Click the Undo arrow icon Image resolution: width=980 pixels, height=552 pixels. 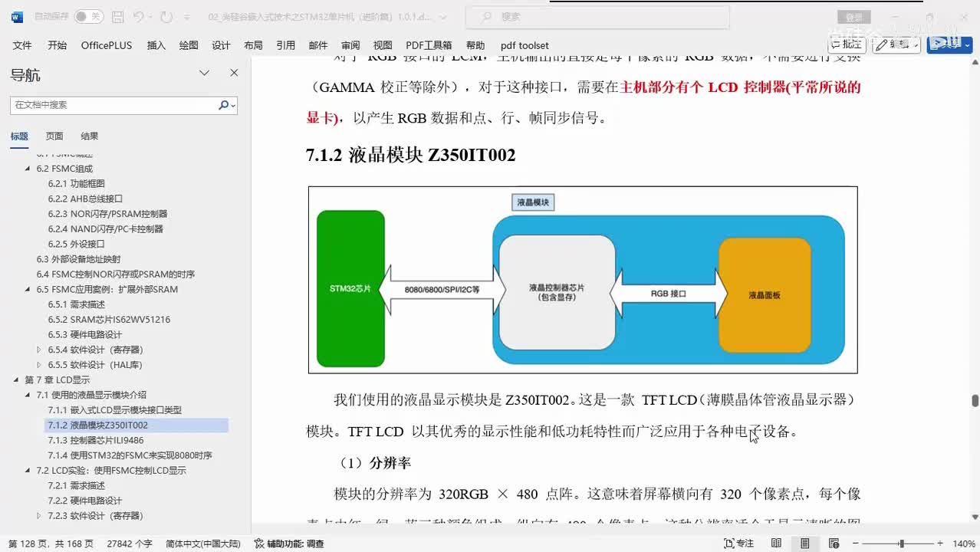click(x=138, y=16)
